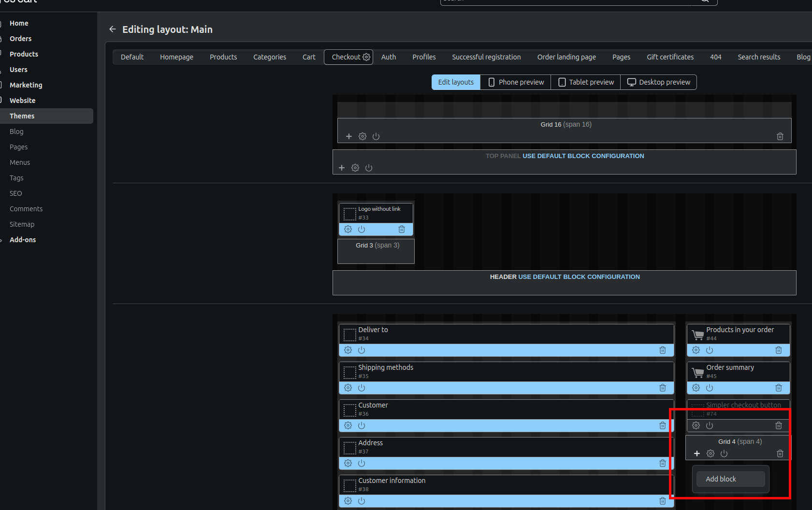Image resolution: width=812 pixels, height=510 pixels.
Task: Delete the Deliver to block
Action: (663, 350)
